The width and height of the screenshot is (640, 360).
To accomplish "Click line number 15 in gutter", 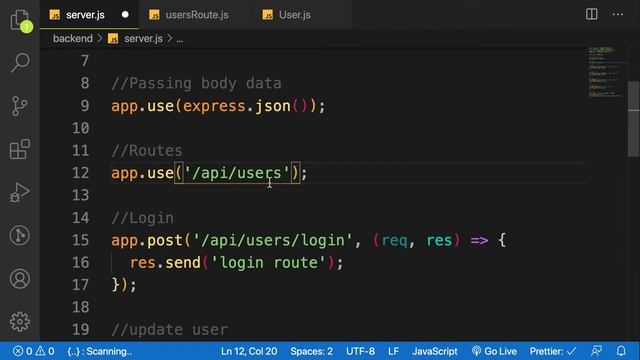I will [80, 240].
